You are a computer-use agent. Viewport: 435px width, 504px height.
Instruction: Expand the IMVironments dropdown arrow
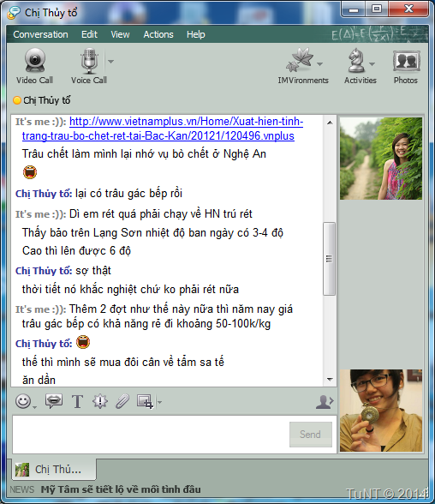click(319, 64)
